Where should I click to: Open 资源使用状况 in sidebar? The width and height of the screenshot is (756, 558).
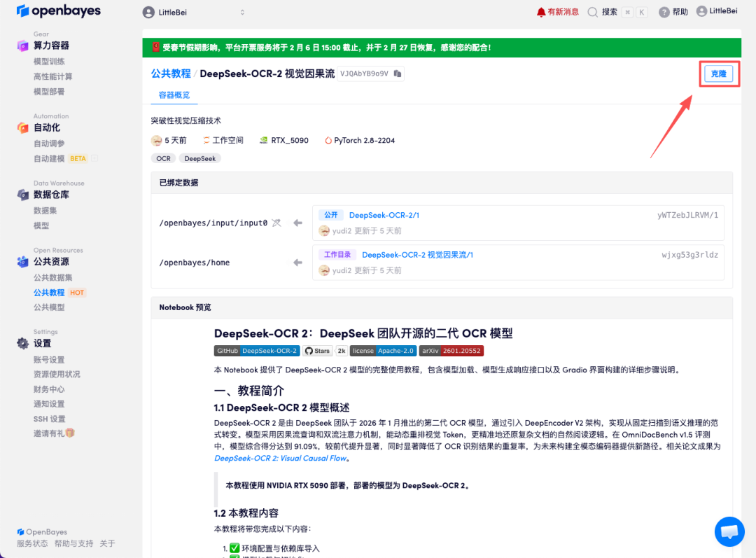(x=57, y=374)
